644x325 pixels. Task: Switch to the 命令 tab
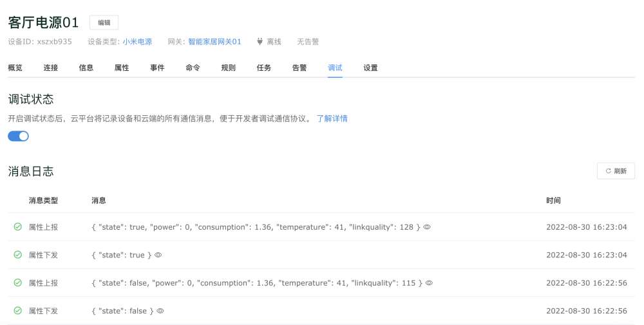tap(193, 68)
